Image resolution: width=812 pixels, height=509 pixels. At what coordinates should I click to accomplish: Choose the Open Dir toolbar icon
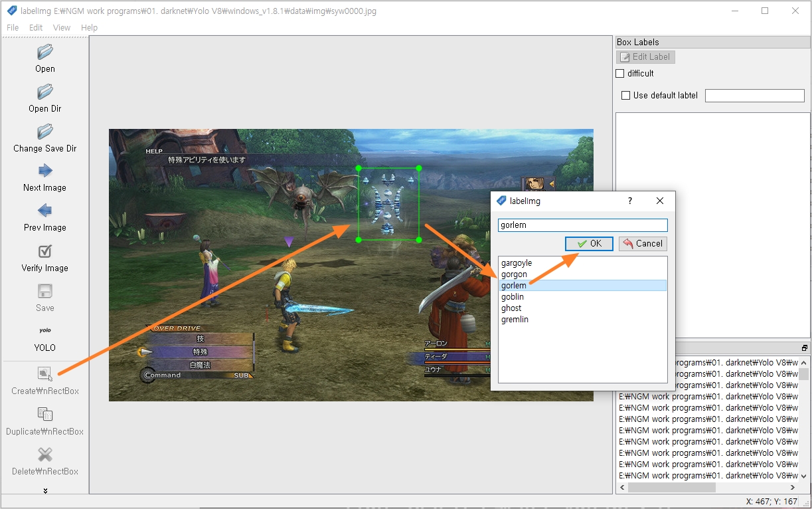coord(45,92)
